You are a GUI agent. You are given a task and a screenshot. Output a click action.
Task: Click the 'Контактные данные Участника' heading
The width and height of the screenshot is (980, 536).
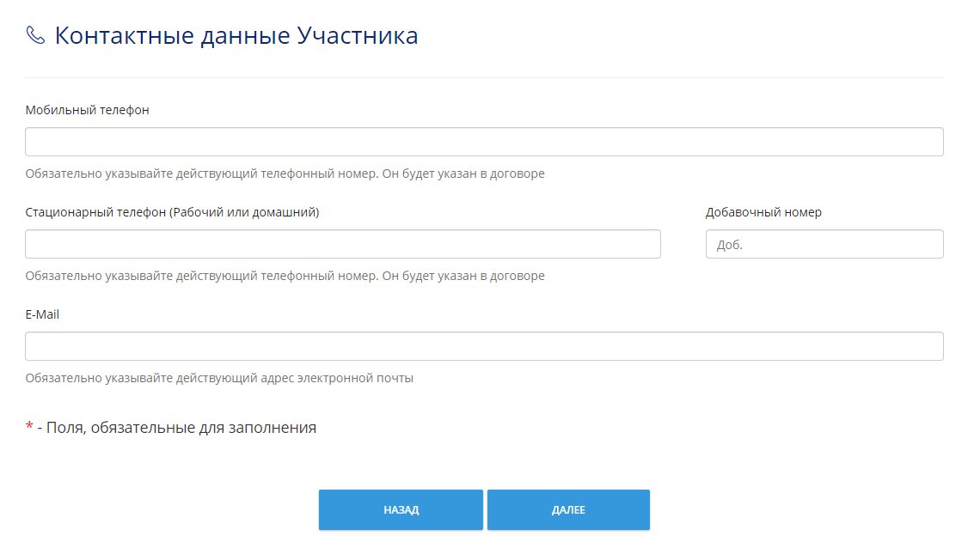click(236, 35)
